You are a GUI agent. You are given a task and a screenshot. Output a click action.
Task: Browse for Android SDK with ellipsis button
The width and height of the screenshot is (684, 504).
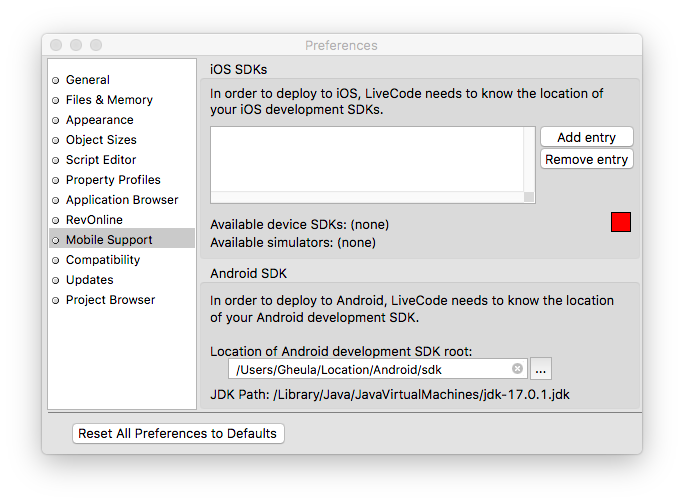pos(540,369)
